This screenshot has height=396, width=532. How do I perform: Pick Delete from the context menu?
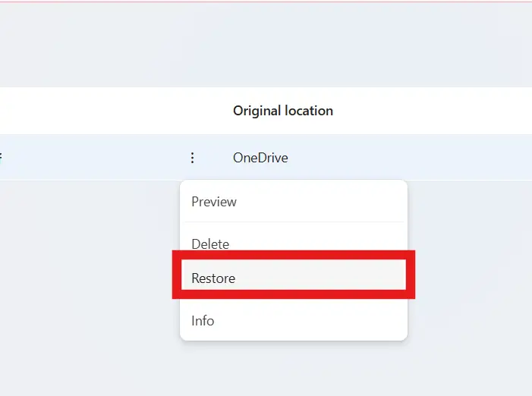tap(210, 244)
